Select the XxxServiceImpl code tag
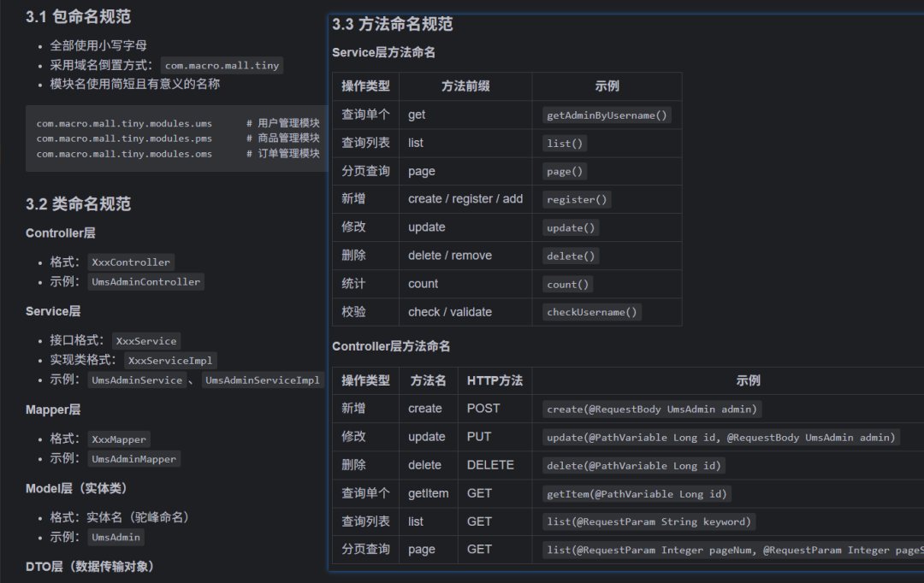 pos(170,361)
